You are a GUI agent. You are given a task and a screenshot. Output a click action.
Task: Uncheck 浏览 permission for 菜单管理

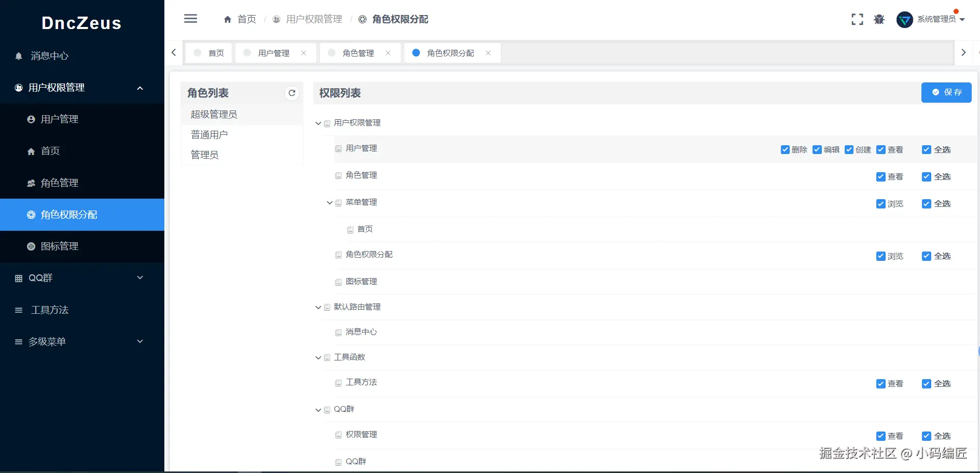[x=880, y=204]
